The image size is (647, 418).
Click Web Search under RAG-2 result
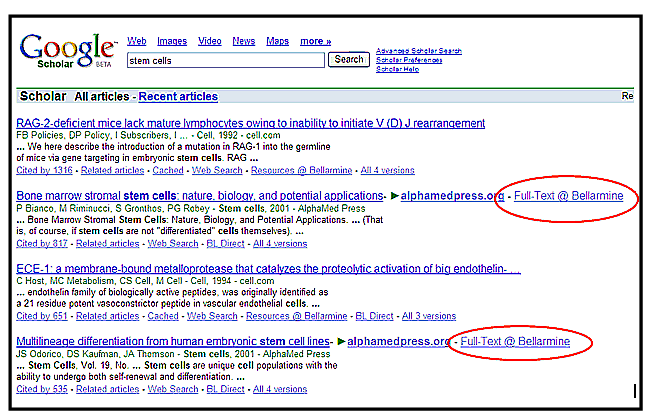[217, 170]
